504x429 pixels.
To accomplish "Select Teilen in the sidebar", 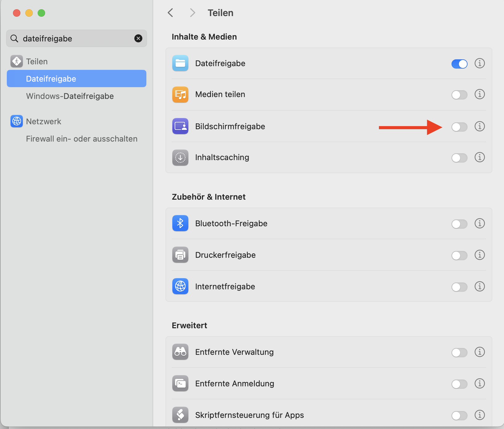I will 37,62.
